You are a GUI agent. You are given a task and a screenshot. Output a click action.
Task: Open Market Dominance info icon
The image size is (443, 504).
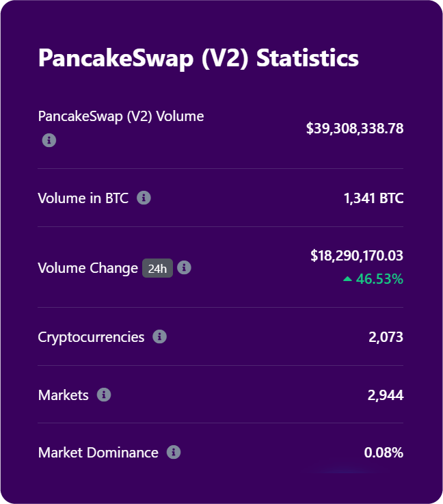(174, 452)
